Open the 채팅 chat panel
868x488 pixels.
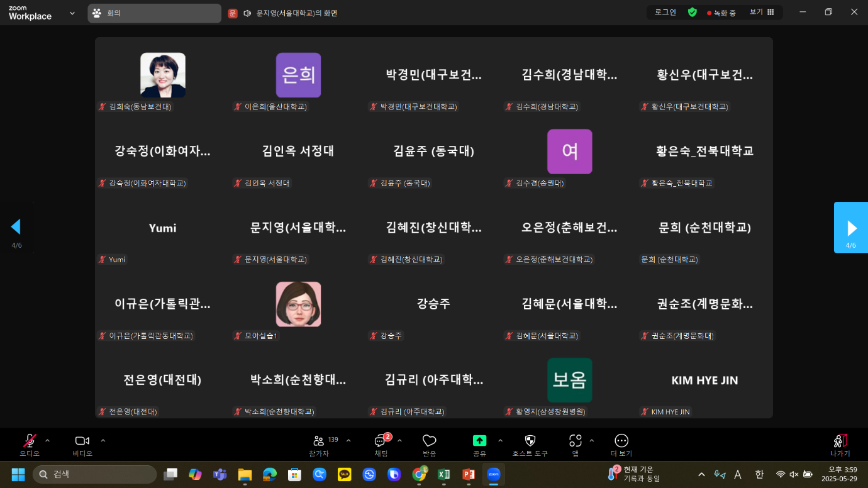(x=381, y=441)
